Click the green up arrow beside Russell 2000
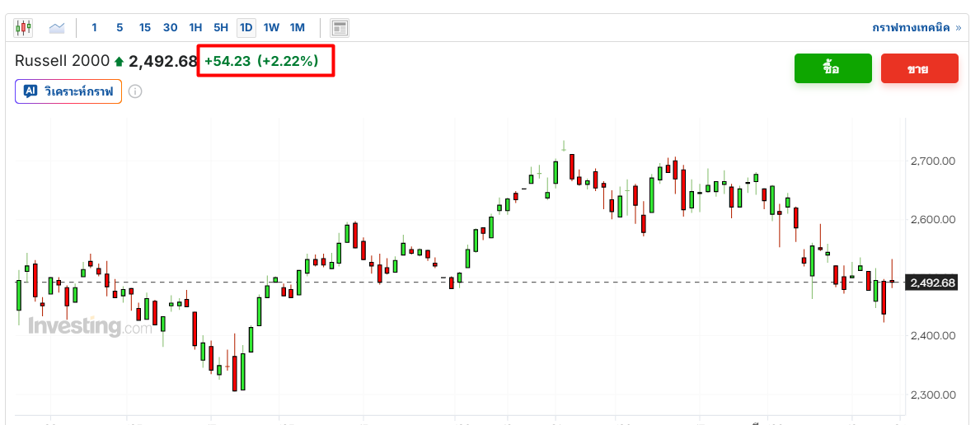 click(120, 62)
